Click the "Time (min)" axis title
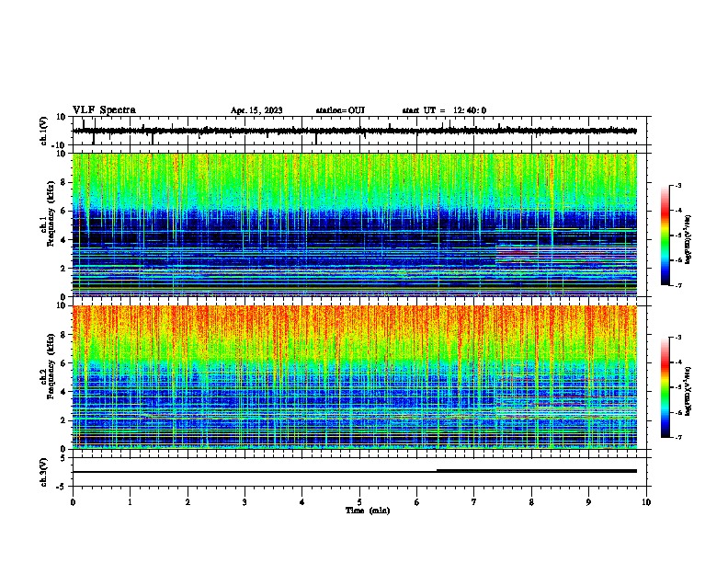 click(368, 511)
